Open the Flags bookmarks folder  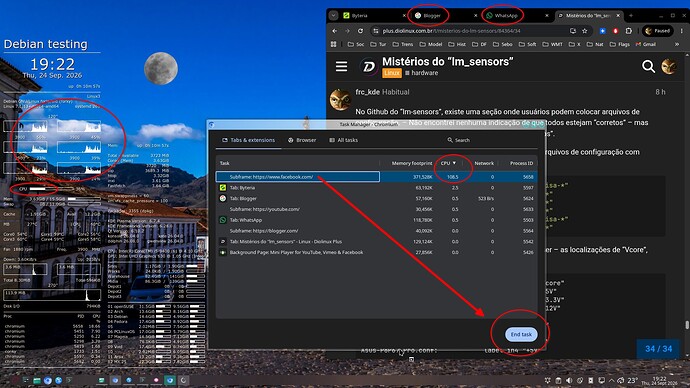point(619,44)
